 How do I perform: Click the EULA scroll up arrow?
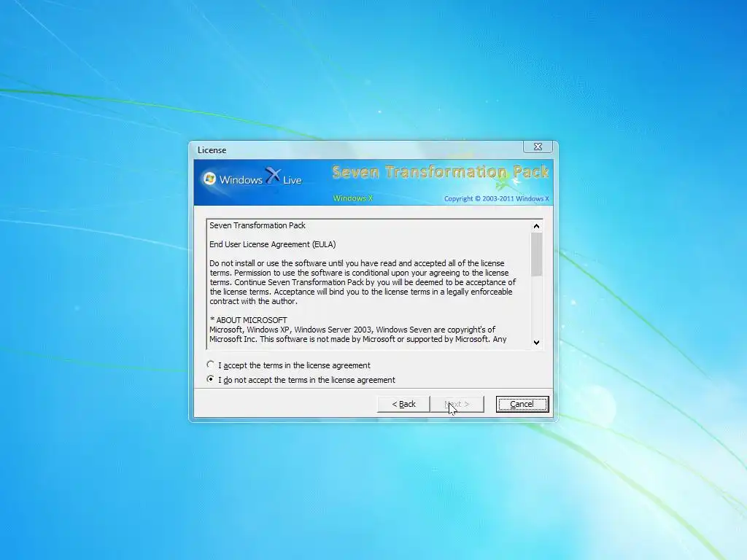[536, 226]
